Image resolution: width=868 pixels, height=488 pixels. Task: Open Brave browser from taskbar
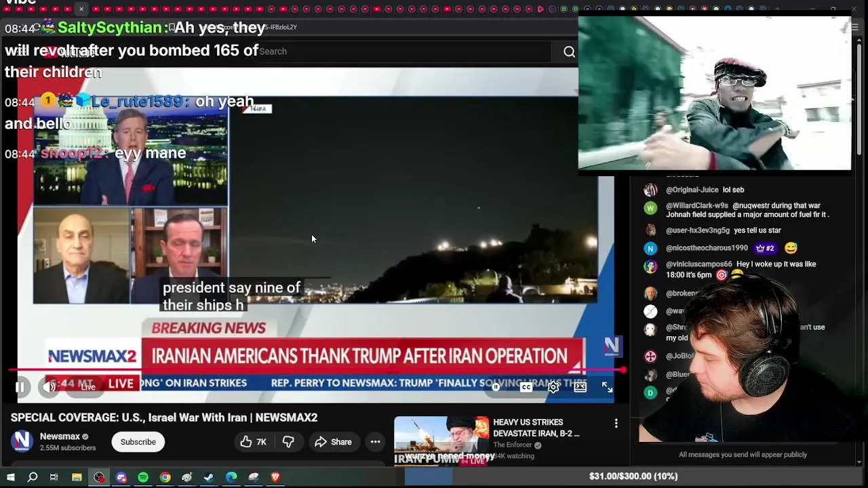click(275, 477)
